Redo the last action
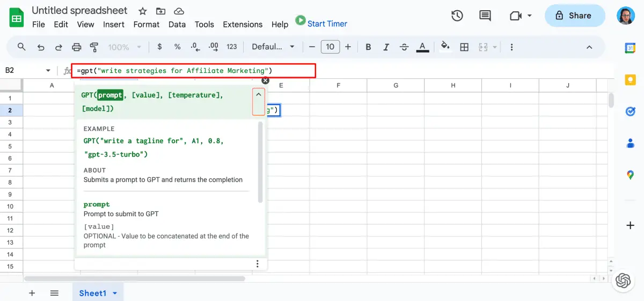Screen dimensions: 644x301 pyautogui.click(x=58, y=47)
